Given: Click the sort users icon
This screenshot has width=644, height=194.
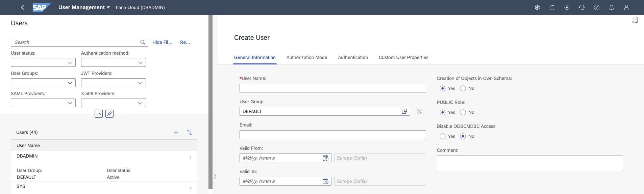Looking at the screenshot, I should [190, 132].
